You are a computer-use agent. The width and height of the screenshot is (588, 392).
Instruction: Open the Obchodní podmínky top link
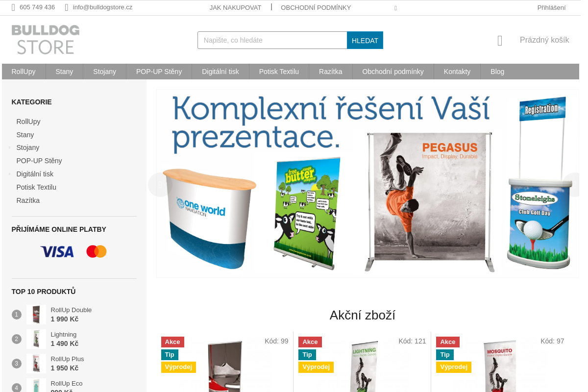316,7
